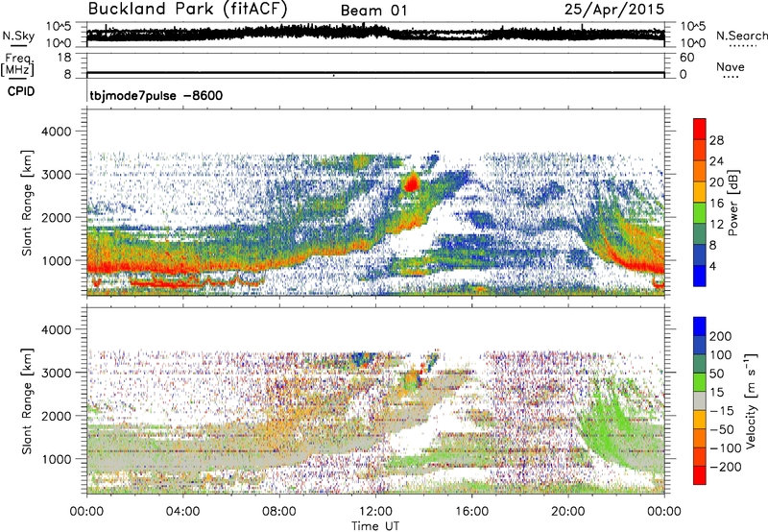The height and width of the screenshot is (532, 768).
Task: Click the "04:00" time tick label
Action: tap(182, 512)
